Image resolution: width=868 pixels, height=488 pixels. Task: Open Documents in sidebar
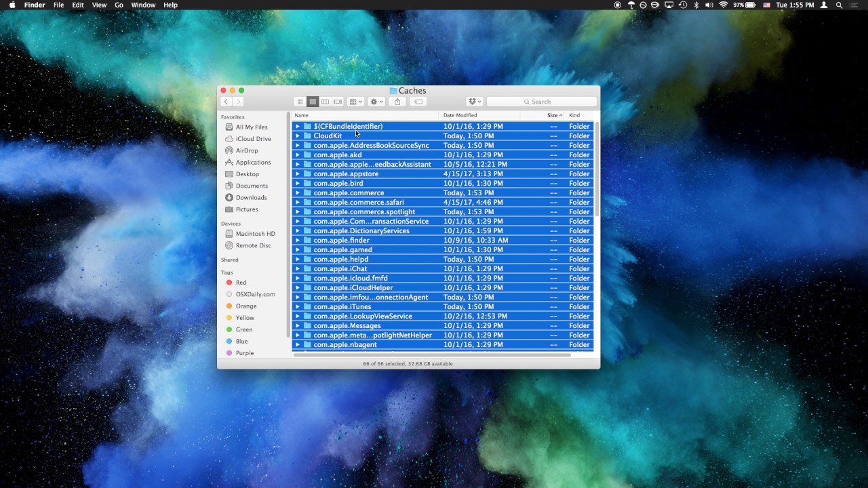pos(252,186)
